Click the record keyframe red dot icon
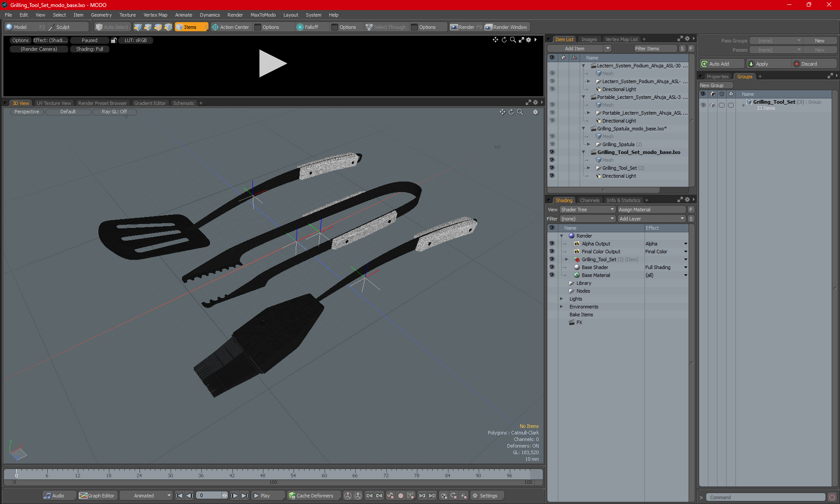840x504 pixels. [400, 496]
